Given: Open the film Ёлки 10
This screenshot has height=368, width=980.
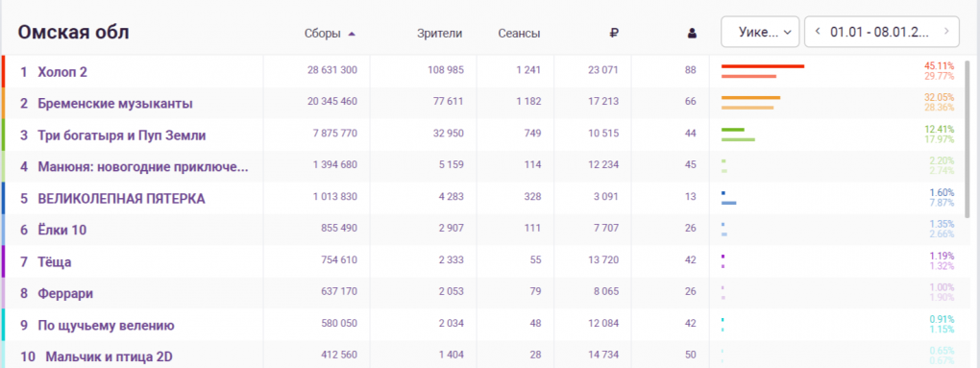Looking at the screenshot, I should [61, 230].
